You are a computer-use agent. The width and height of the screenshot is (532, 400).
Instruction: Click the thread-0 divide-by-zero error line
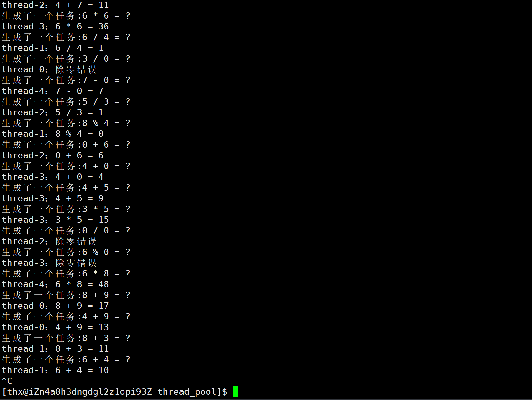coord(49,69)
